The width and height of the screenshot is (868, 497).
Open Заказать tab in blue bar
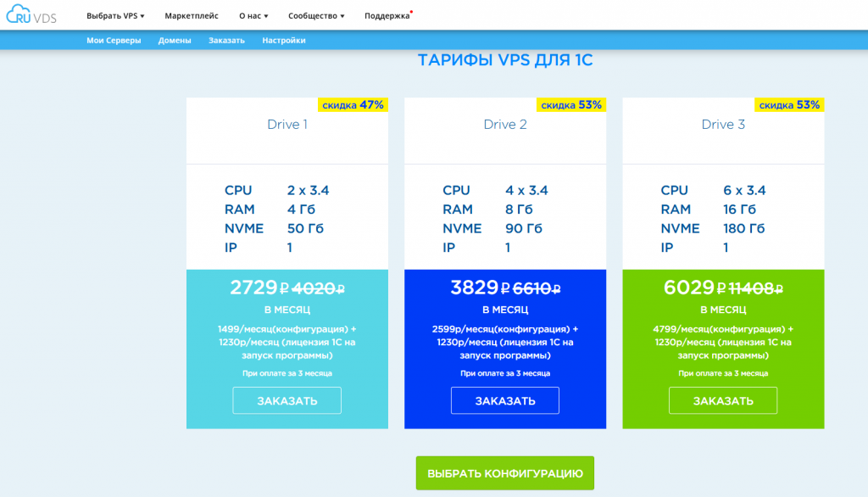[x=226, y=41]
